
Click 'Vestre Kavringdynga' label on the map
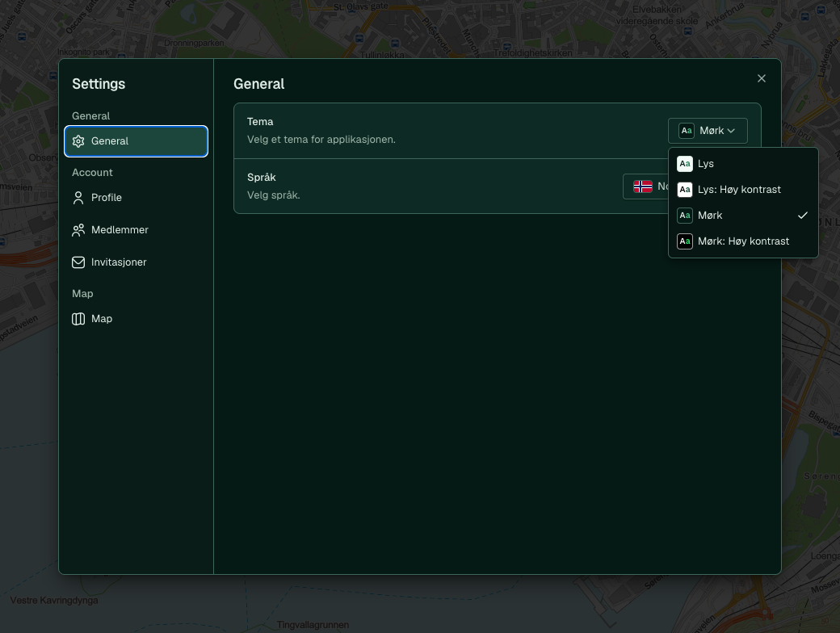[x=54, y=601]
